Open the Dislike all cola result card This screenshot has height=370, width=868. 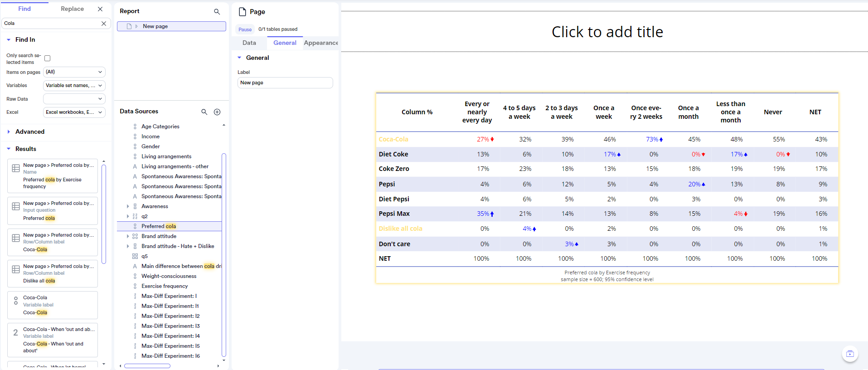53,273
